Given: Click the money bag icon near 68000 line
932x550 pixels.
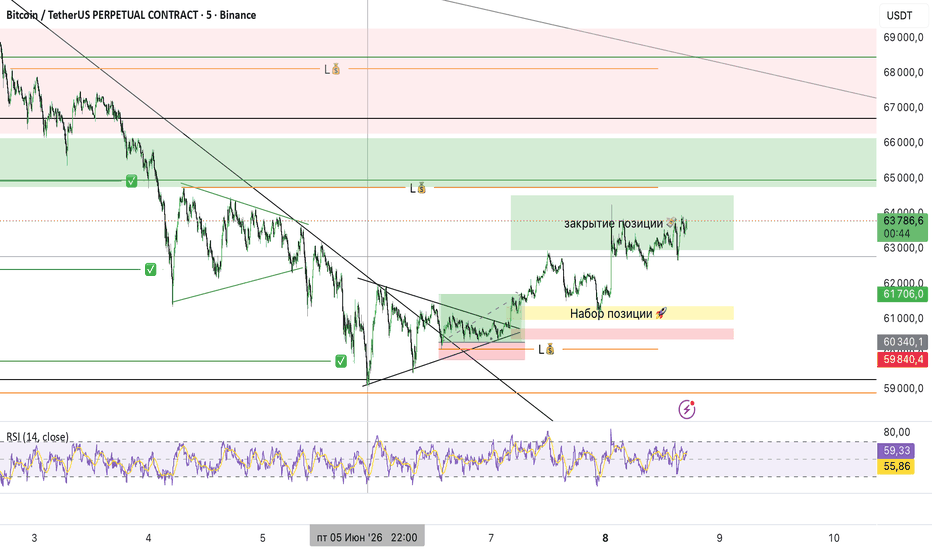Looking at the screenshot, I should click(x=336, y=69).
